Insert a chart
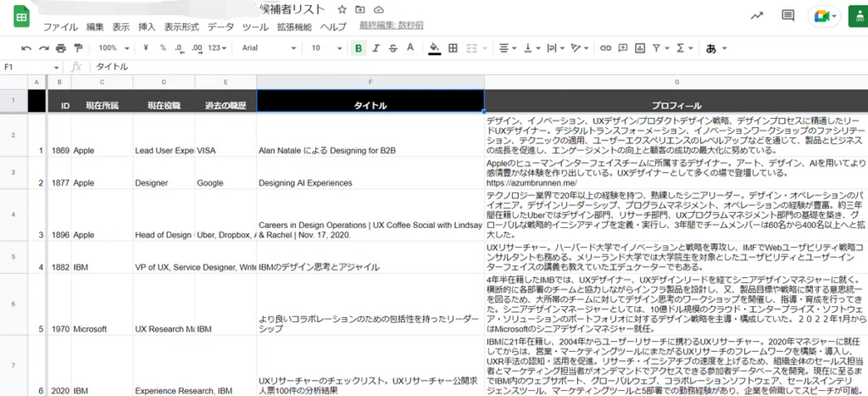This screenshot has width=868, height=396. coord(640,48)
